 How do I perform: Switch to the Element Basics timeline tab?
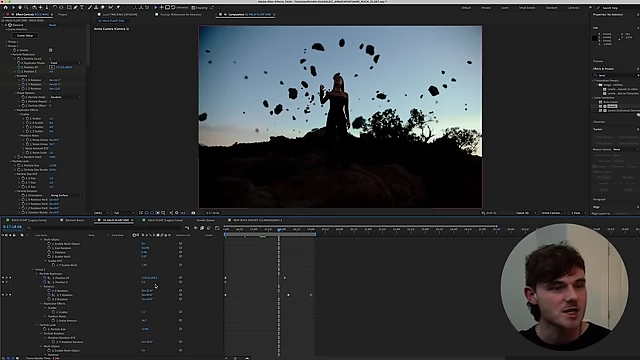(x=75, y=220)
